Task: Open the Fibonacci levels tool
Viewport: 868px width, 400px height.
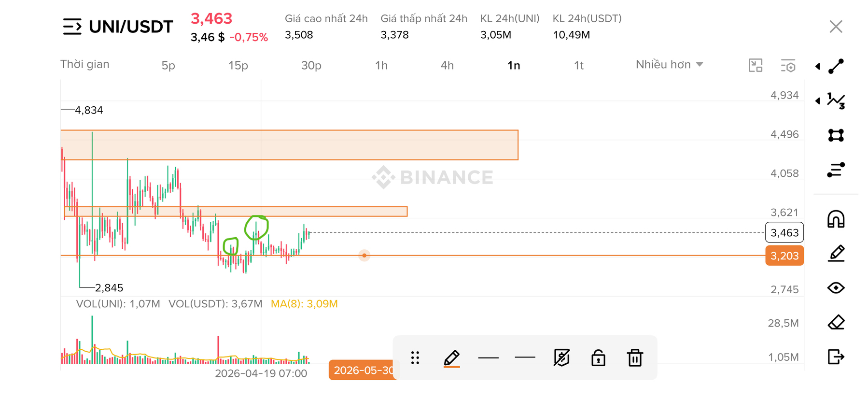Action: tap(836, 170)
